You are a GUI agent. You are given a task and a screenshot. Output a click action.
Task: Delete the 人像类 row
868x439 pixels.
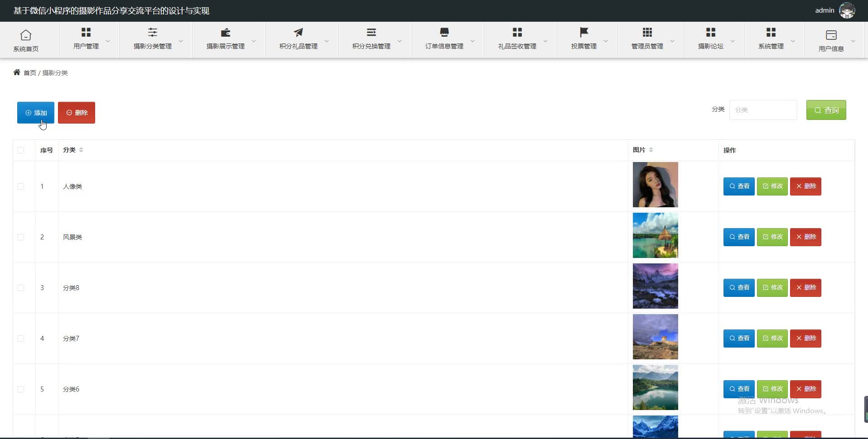coord(805,186)
